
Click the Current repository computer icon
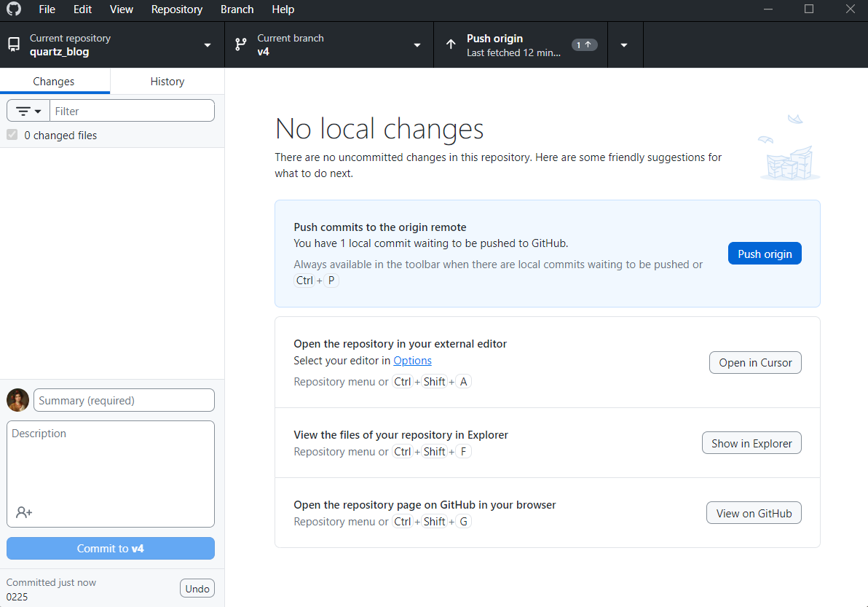14,44
